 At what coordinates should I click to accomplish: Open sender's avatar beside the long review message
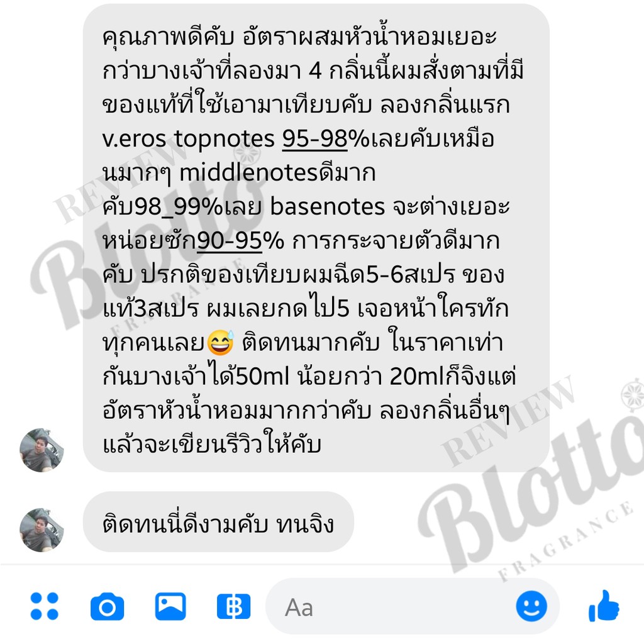point(42,450)
